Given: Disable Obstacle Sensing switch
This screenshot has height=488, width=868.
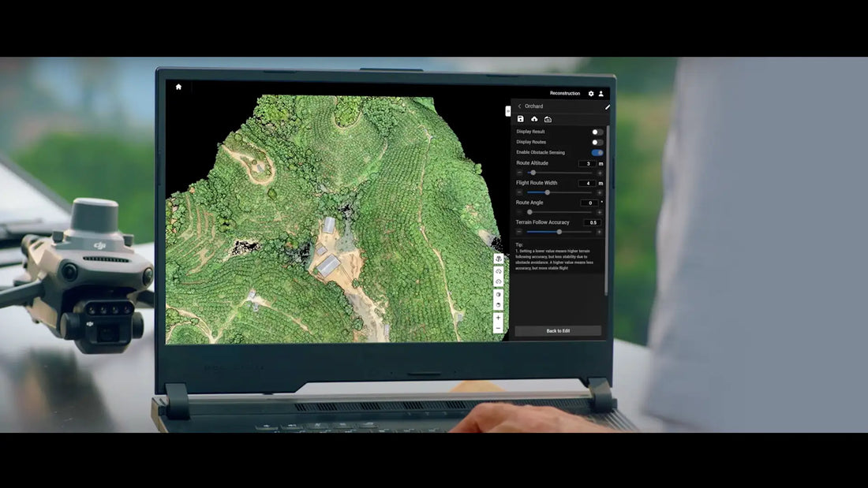Looking at the screenshot, I should [597, 152].
